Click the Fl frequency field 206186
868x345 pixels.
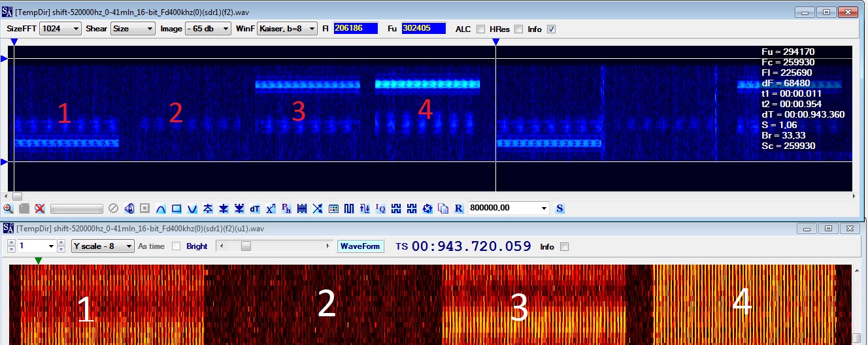tap(356, 29)
